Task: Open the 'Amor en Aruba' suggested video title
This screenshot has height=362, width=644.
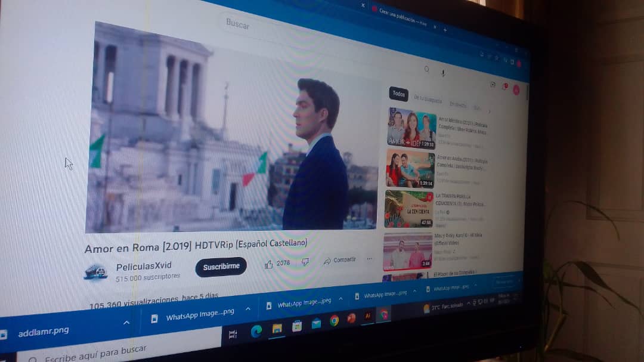Action: click(462, 163)
